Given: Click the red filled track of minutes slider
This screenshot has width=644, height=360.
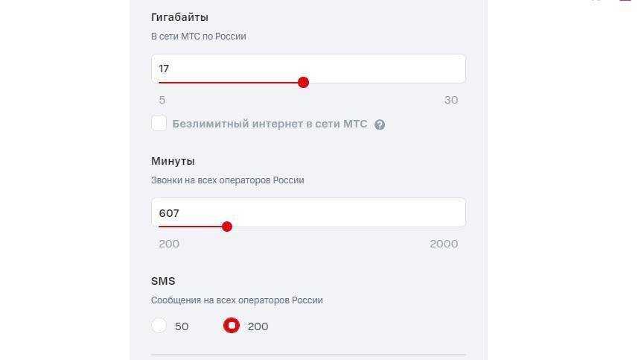Looking at the screenshot, I should point(191,227).
